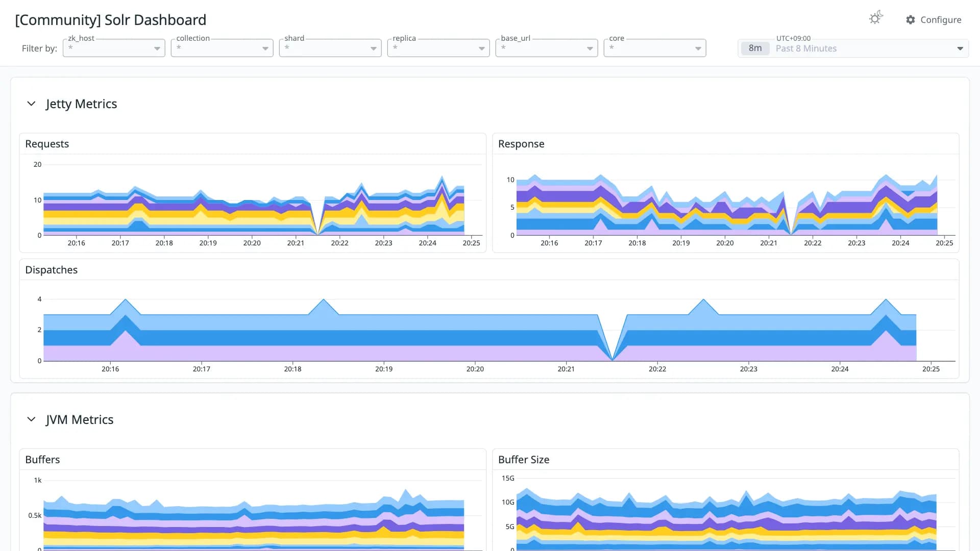Click the 8m time badge
The height and width of the screenshot is (551, 980).
755,48
